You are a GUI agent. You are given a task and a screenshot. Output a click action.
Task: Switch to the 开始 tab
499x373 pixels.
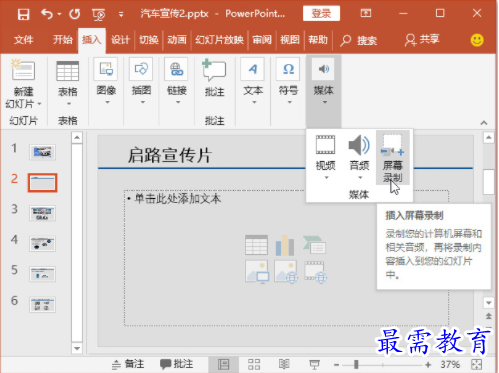(62, 40)
